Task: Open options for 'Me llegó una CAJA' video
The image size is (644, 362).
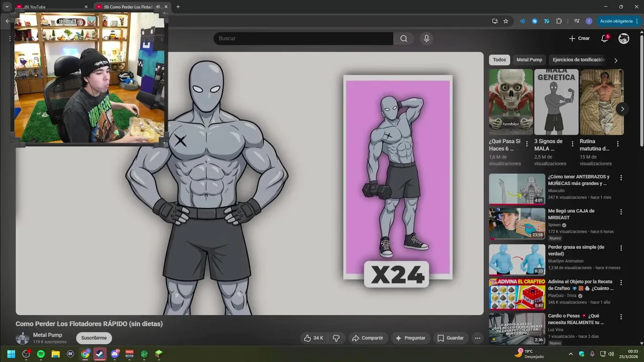Action: 621,212
